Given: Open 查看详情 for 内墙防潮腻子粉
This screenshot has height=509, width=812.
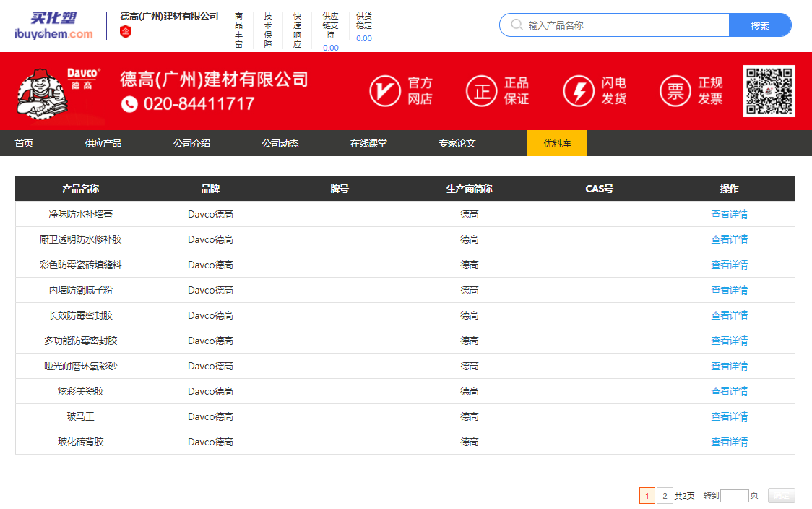Looking at the screenshot, I should coord(729,290).
